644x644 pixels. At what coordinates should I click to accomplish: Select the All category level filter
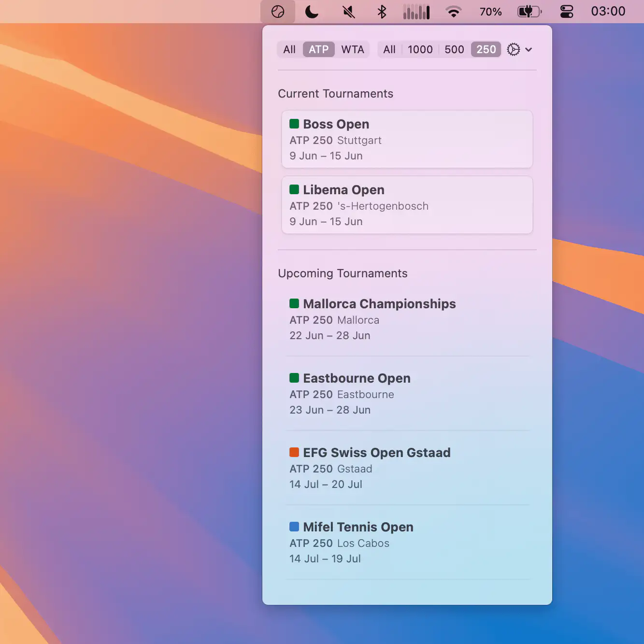click(389, 49)
